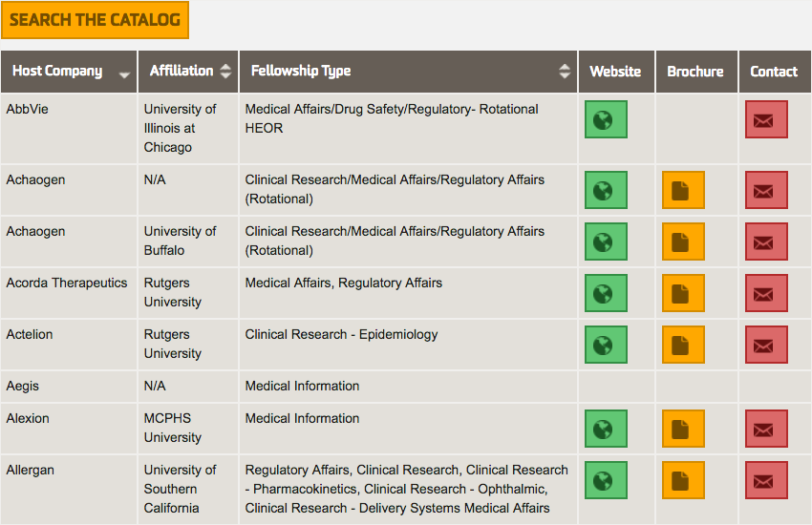Click Clinical Research - Epidemiology fellowship type
The image size is (812, 525).
click(x=341, y=334)
